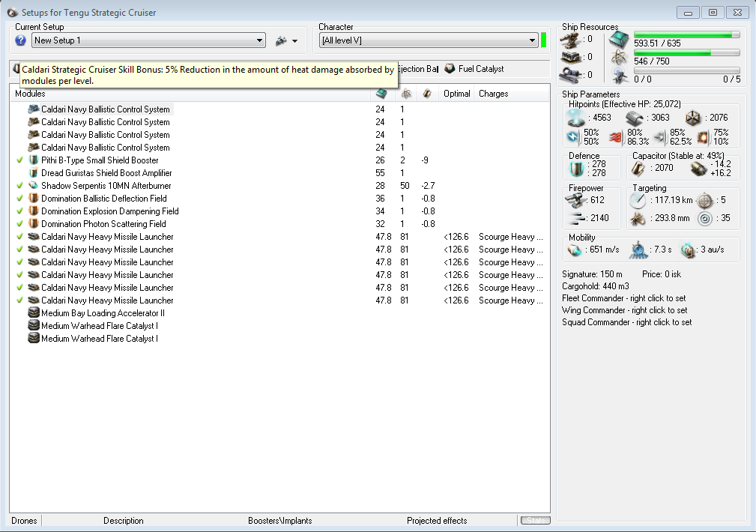Click the Defence shield icon

click(x=577, y=169)
